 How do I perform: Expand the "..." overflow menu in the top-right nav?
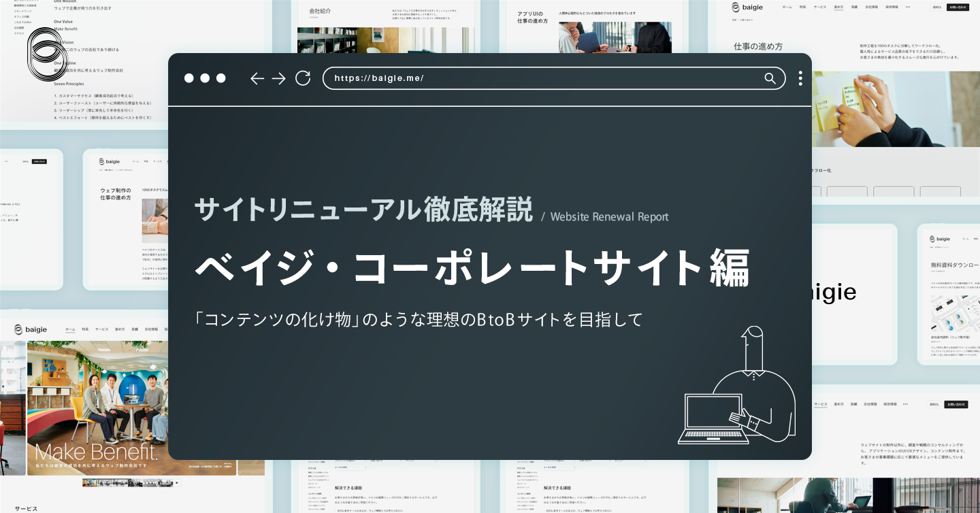[x=908, y=7]
